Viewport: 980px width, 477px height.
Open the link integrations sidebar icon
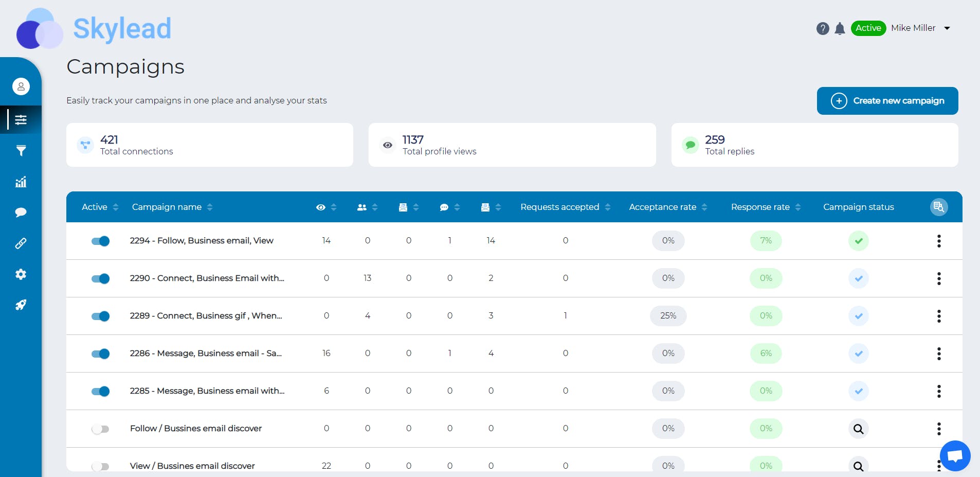click(21, 243)
